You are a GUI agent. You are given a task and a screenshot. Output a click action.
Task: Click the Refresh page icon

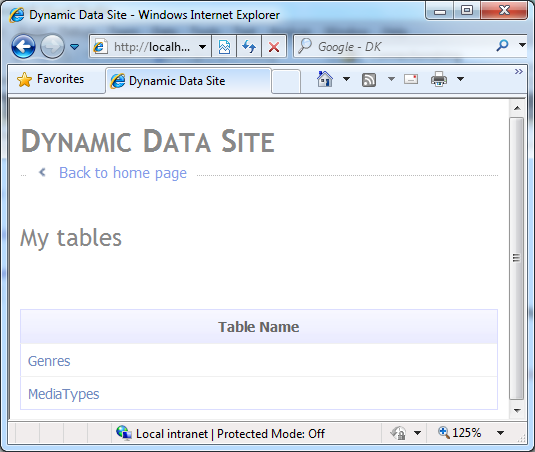coord(249,46)
